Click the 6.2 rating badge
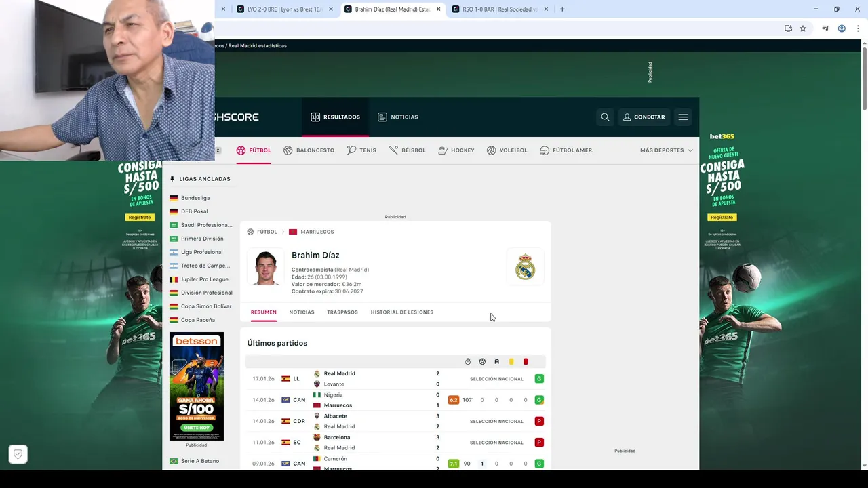Screen dimensions: 868x488 click(454, 400)
